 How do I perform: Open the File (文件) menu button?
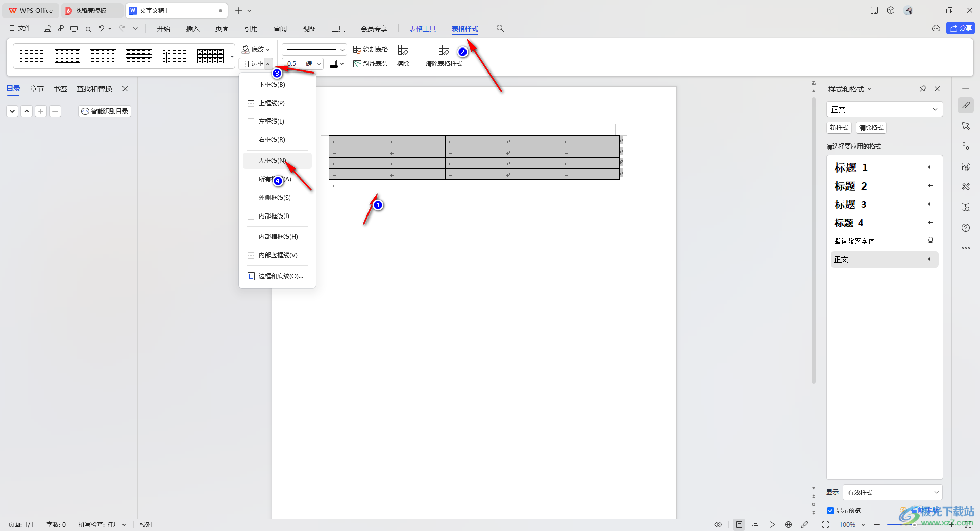tap(20, 28)
